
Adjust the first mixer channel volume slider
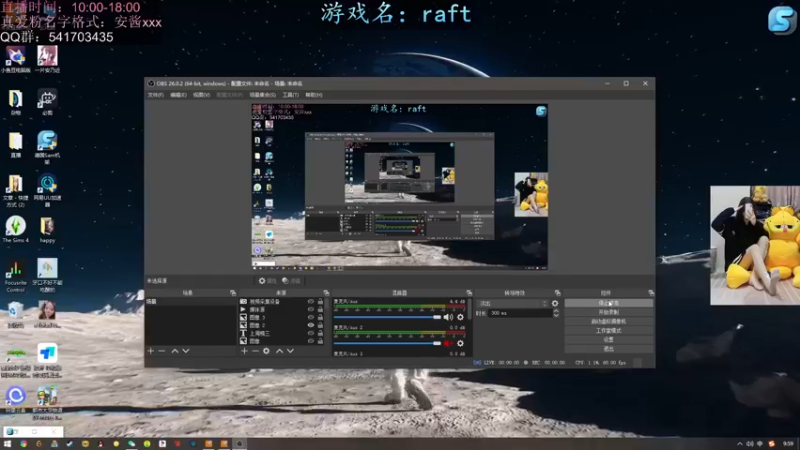pyautogui.click(x=387, y=317)
